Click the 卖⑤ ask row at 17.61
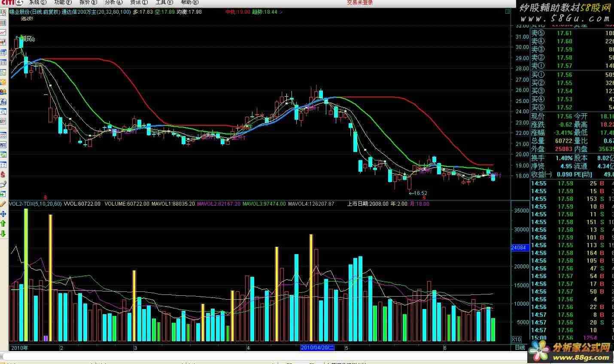This screenshot has width=614, height=364. pos(572,33)
